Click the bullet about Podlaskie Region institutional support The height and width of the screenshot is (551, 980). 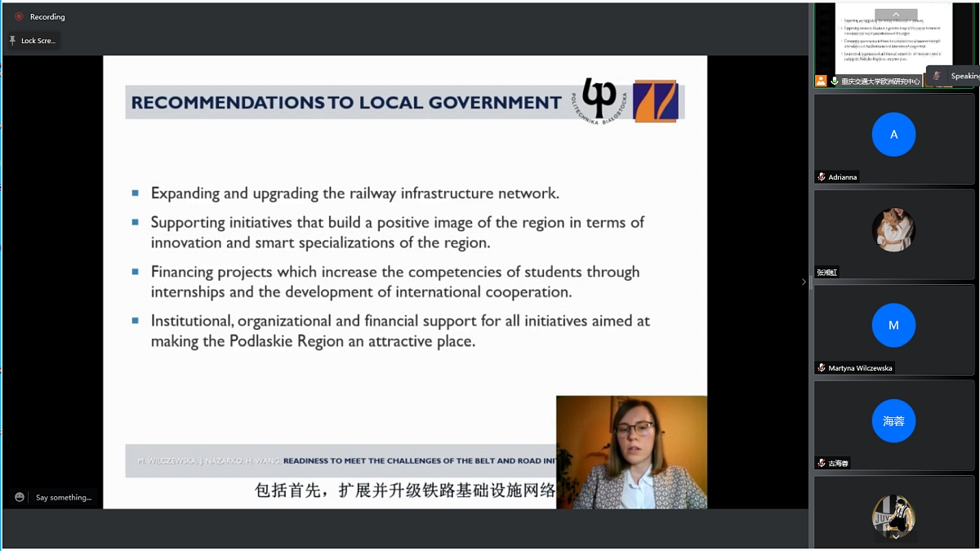[x=400, y=331]
